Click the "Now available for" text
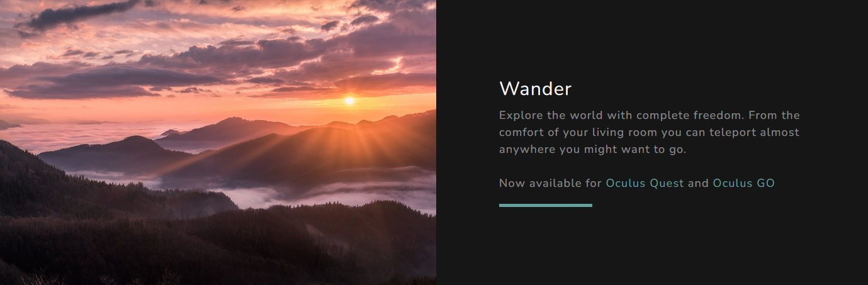The image size is (868, 285). click(x=550, y=183)
